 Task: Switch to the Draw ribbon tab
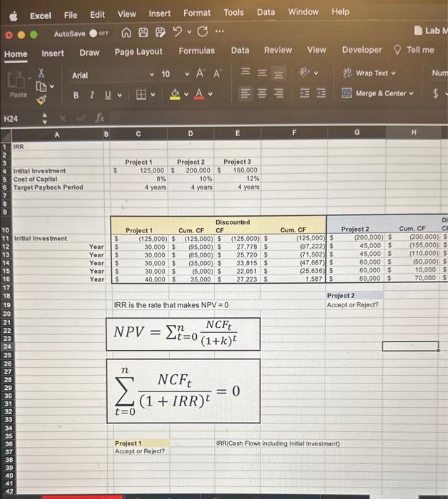pos(89,53)
